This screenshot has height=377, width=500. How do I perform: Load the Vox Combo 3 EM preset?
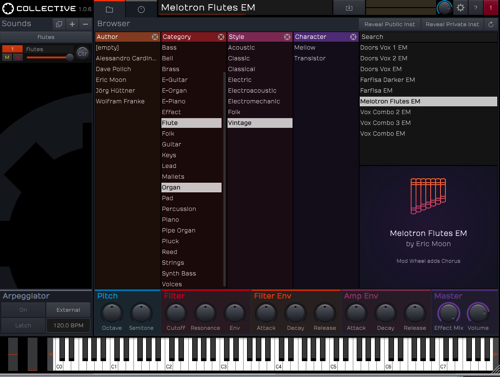428,123
